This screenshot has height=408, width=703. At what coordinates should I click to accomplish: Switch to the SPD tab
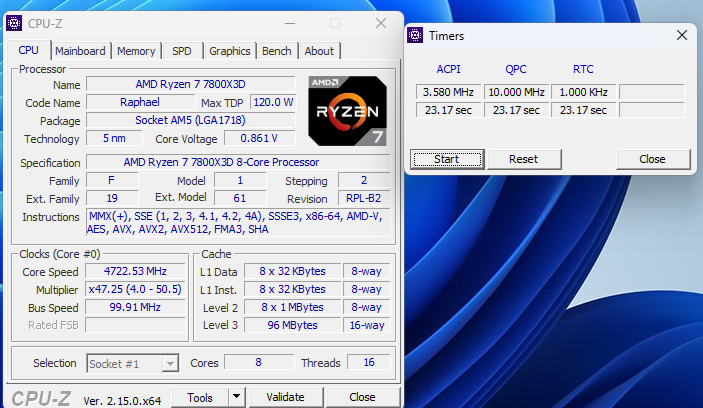point(182,51)
